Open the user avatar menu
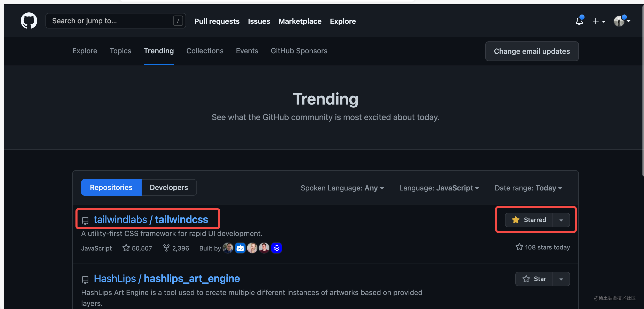 [x=622, y=21]
